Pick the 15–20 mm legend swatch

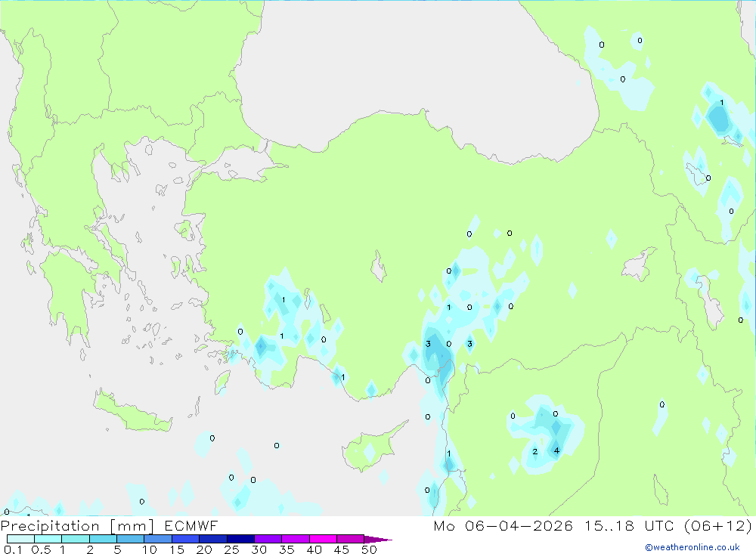(185, 539)
